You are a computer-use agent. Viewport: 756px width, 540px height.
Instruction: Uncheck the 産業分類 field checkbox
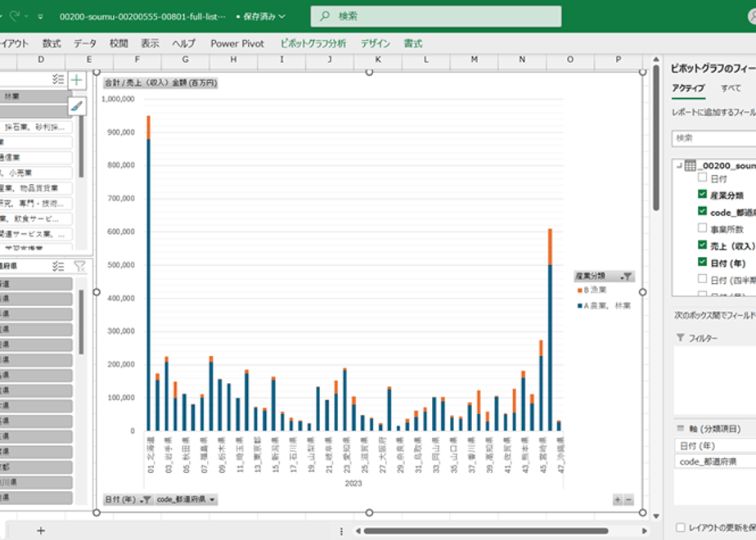click(x=703, y=194)
